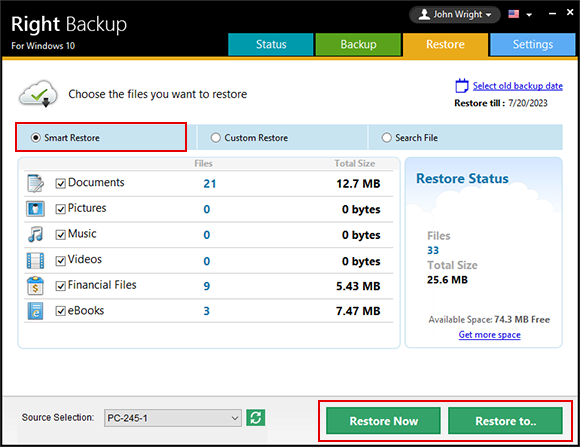Click the Available Space 74.3 MB text
This screenshot has height=447, width=580.
pos(489,319)
